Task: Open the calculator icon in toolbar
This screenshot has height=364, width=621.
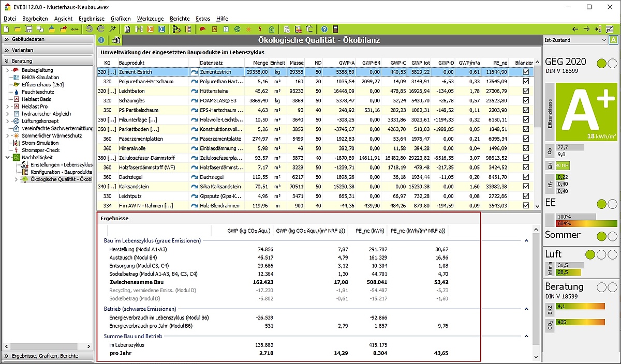Action: tap(335, 29)
